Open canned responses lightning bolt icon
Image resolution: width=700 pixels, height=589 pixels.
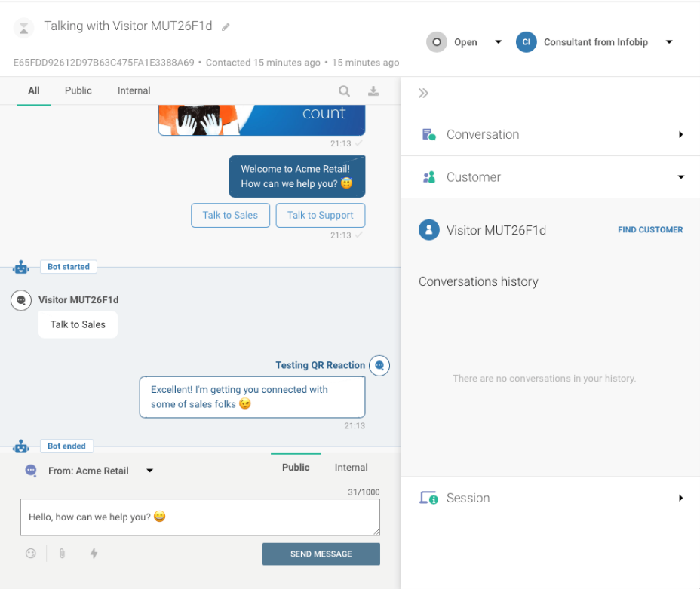point(94,554)
